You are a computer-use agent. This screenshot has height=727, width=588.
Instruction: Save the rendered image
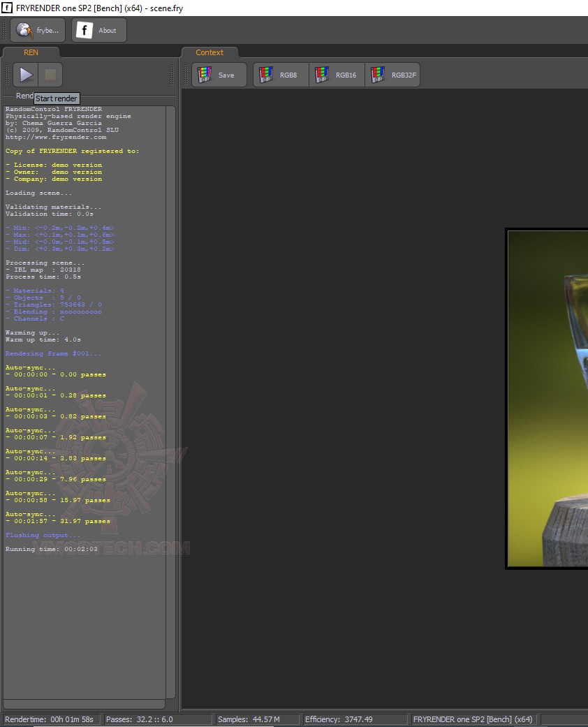pos(219,75)
